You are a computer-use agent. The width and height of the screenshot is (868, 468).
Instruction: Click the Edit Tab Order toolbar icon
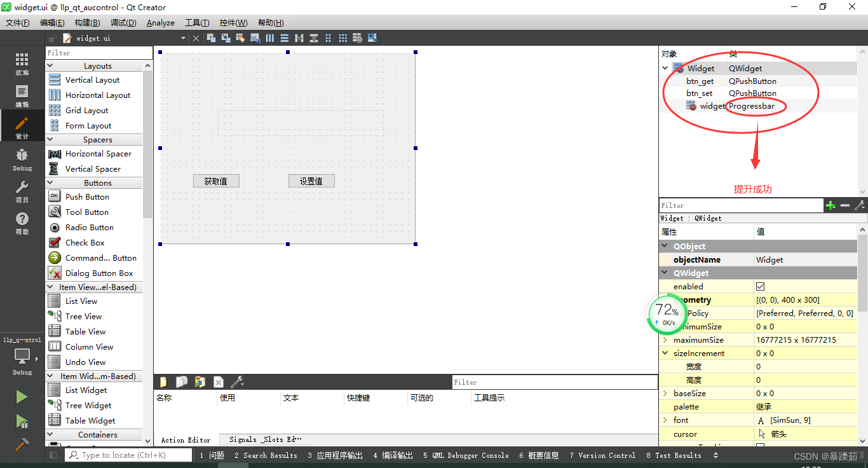point(255,38)
